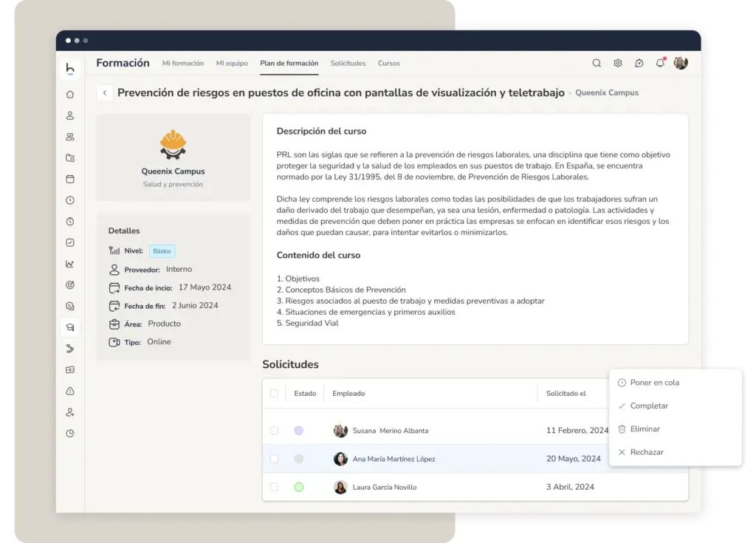The image size is (756, 543).
Task: Open the line chart analytics sidebar icon
Action: (70, 264)
